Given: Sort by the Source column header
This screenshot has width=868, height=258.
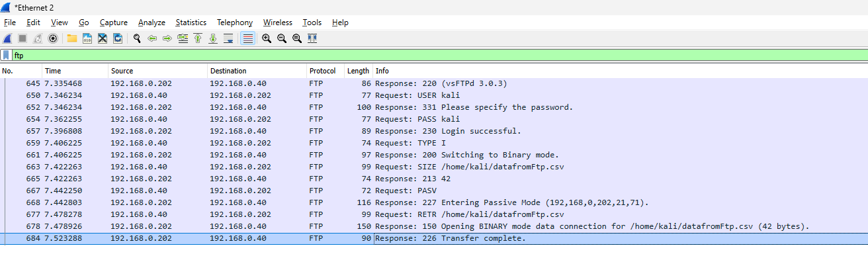Looking at the screenshot, I should click(157, 71).
